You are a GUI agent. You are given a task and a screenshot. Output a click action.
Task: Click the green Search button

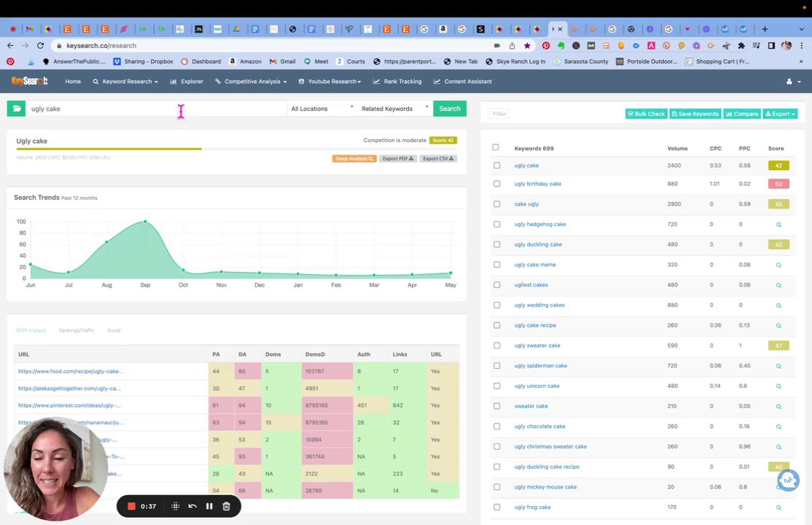[x=450, y=109]
